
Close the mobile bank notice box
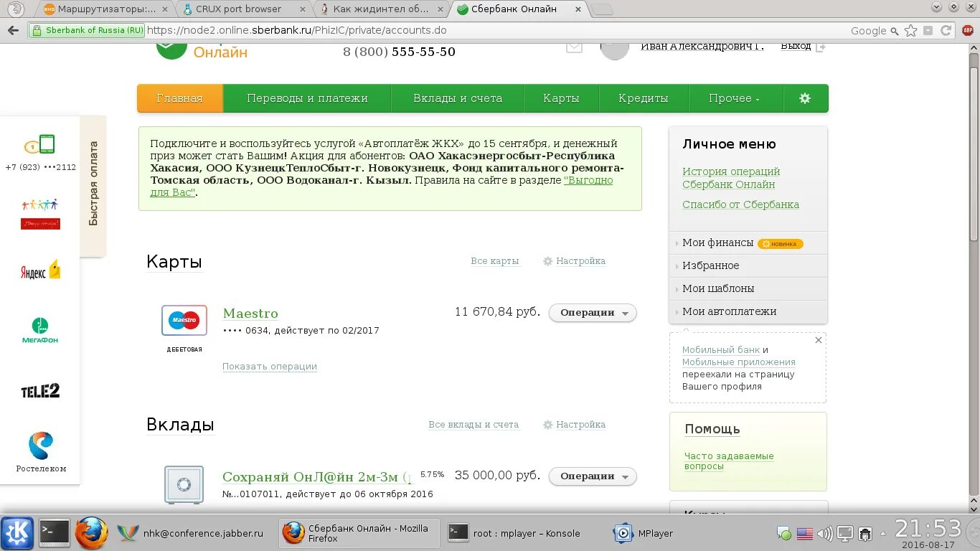tap(818, 340)
